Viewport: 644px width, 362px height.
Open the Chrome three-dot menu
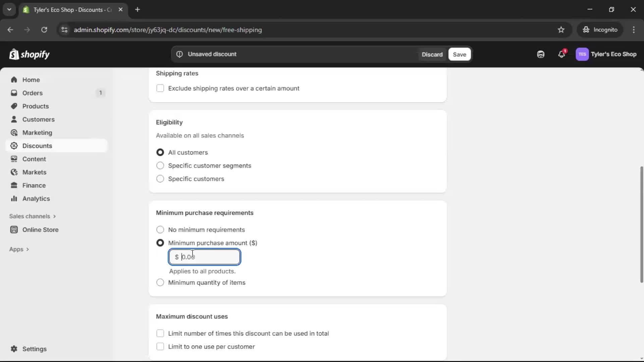click(634, 29)
